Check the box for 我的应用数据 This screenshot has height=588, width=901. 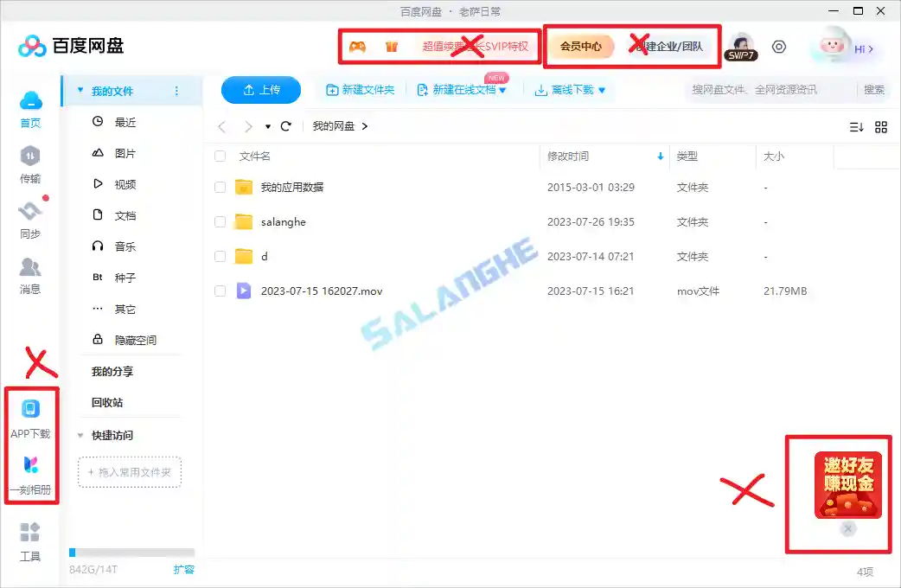click(220, 187)
